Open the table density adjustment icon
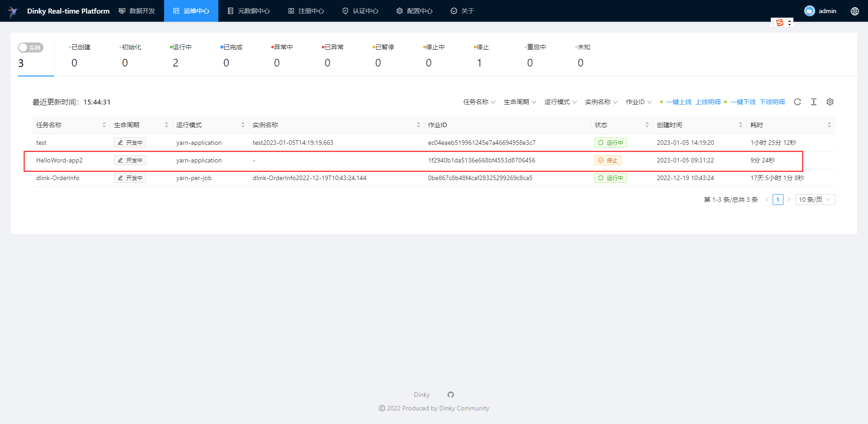The width and height of the screenshot is (868, 424). point(814,102)
